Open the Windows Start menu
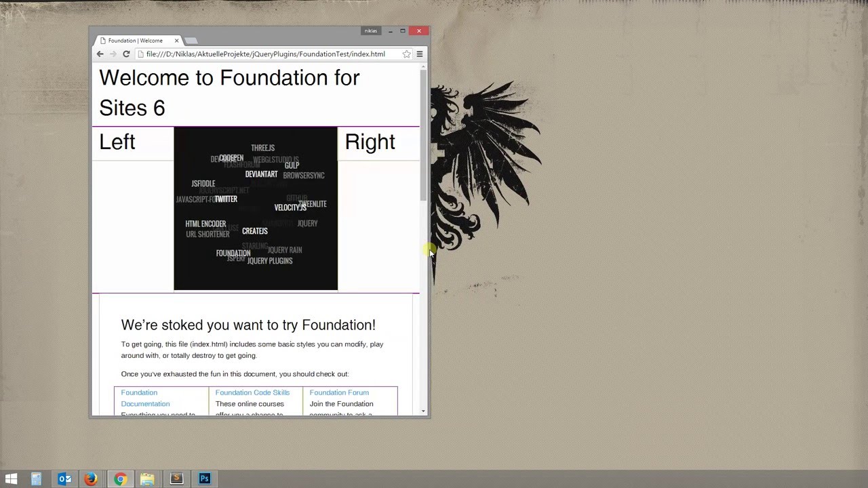868x488 pixels. pos(11,479)
